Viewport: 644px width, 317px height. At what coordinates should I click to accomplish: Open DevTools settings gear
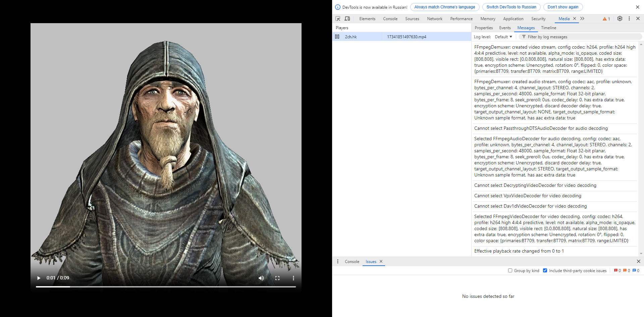[x=620, y=19]
